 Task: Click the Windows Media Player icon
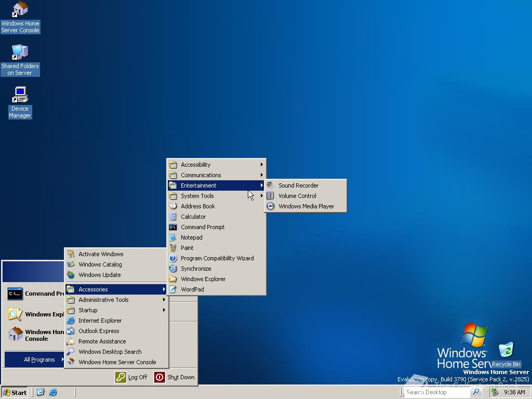[270, 206]
